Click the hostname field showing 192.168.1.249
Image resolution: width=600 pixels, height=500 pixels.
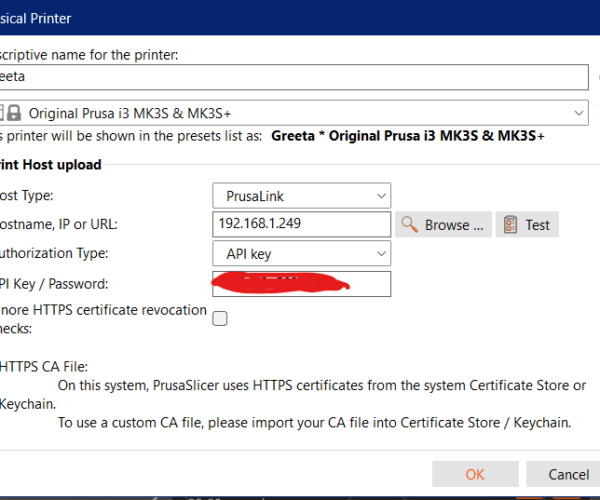click(302, 224)
